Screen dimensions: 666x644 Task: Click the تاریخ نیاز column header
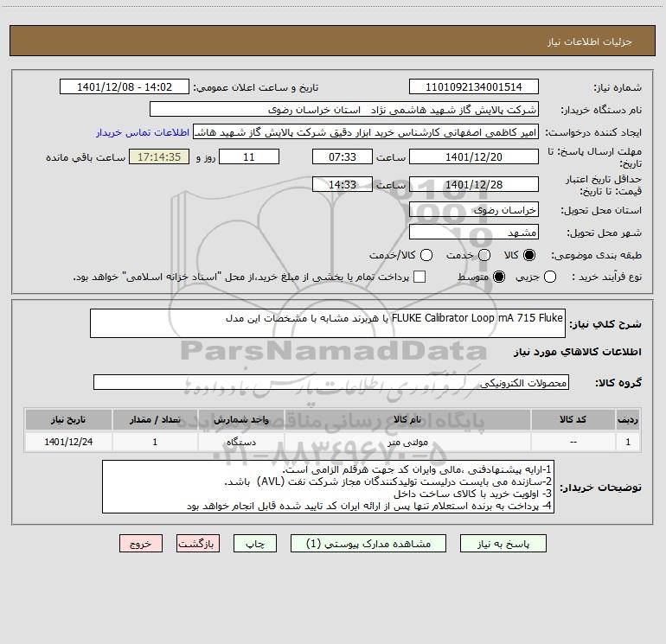68,420
